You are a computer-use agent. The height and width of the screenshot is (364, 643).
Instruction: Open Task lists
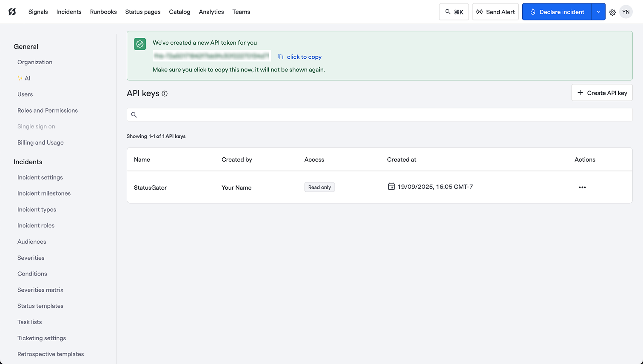coord(30,322)
